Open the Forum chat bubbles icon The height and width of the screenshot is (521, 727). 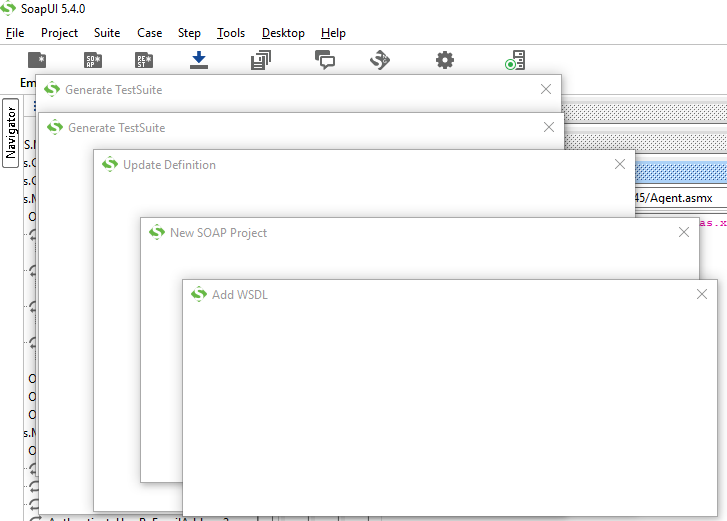point(325,60)
